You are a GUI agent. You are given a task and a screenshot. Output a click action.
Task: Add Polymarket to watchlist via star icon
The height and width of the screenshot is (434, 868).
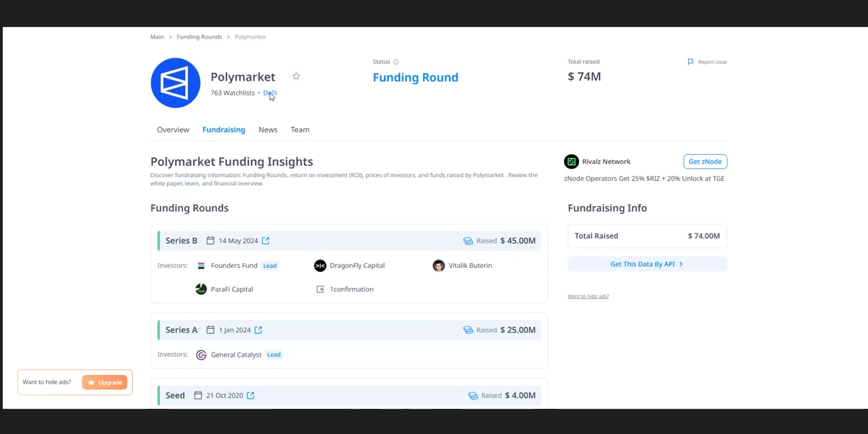[x=296, y=77]
